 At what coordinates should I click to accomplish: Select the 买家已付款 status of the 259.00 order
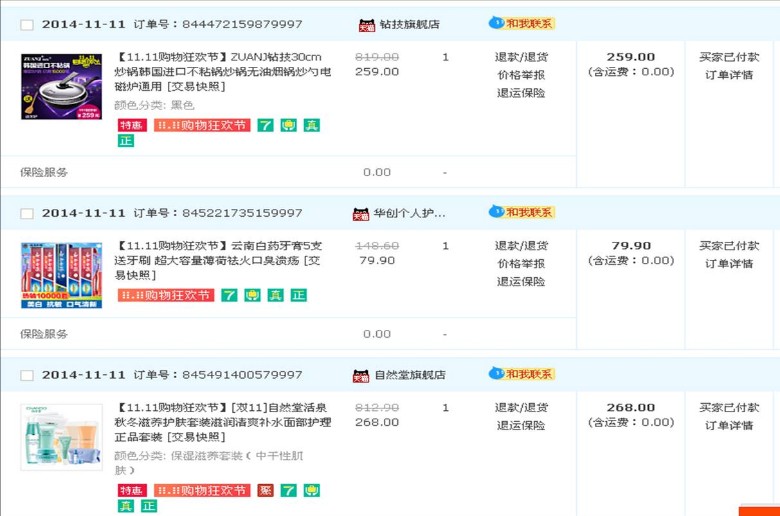click(x=729, y=57)
